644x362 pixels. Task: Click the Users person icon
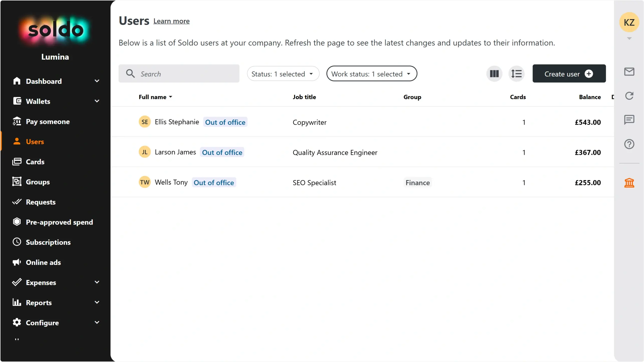coord(17,141)
